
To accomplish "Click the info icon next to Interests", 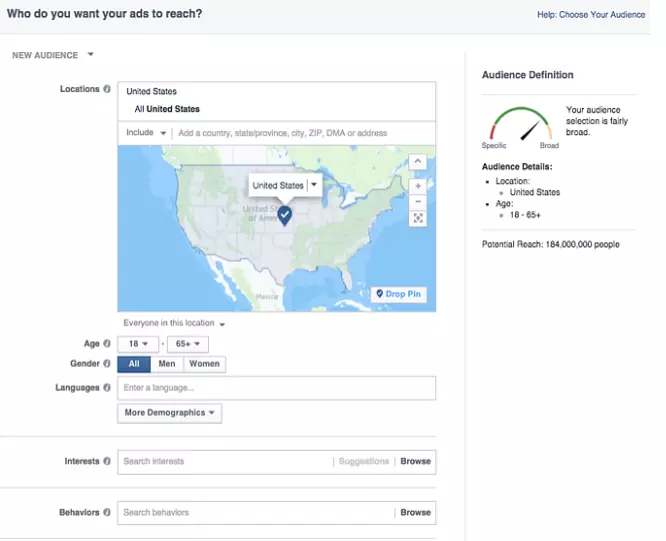I will click(107, 462).
